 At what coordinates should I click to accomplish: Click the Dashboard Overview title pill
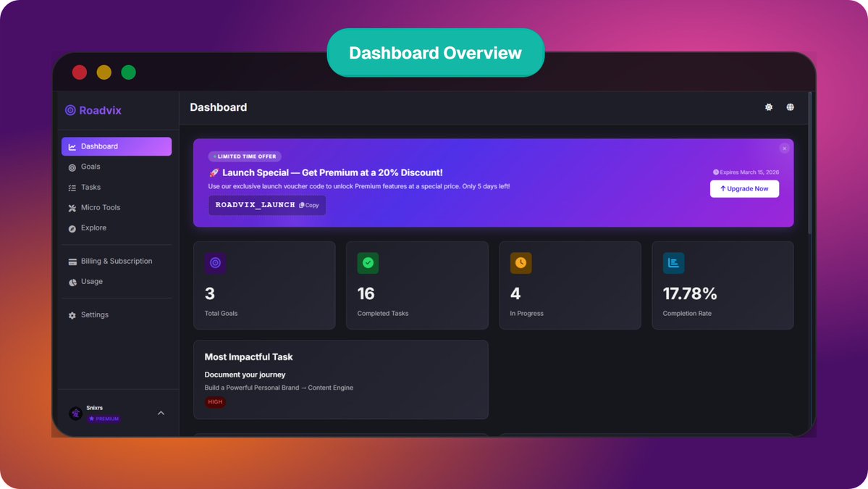coord(436,53)
